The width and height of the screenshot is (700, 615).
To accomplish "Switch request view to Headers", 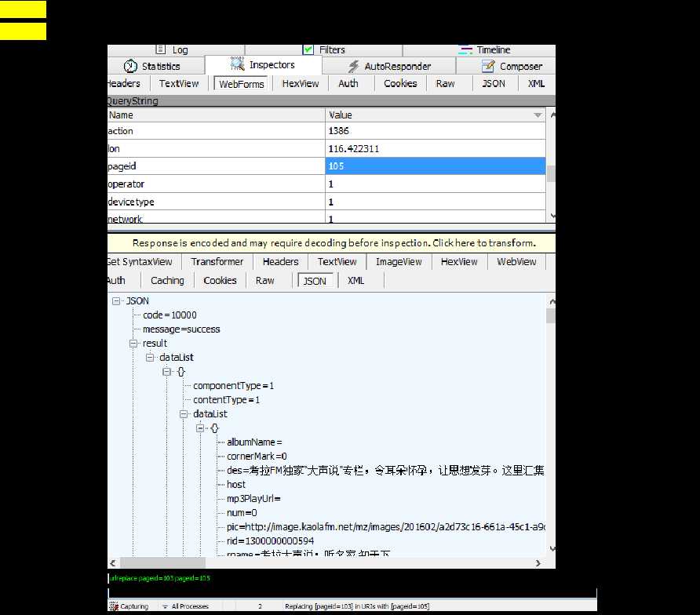I will (x=124, y=83).
